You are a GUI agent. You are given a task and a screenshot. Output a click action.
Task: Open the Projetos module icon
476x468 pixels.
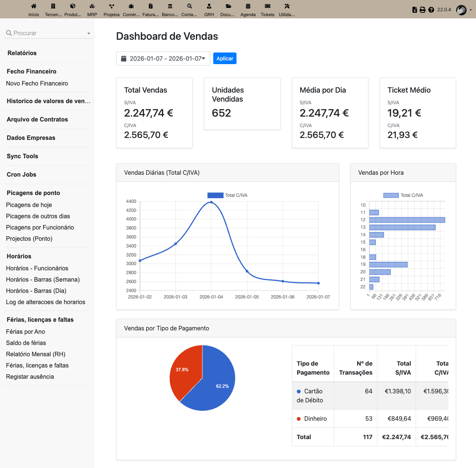[112, 6]
